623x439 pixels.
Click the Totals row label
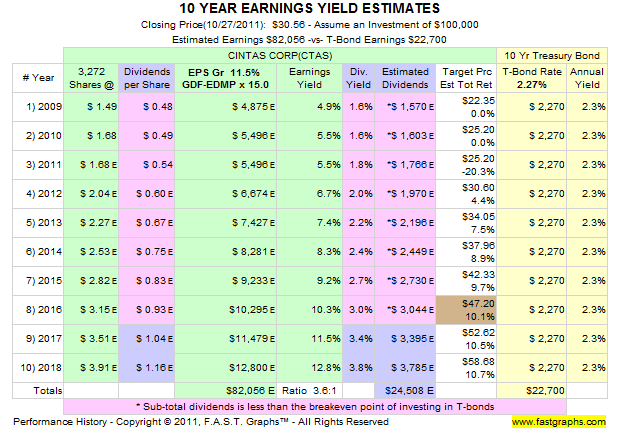click(38, 391)
